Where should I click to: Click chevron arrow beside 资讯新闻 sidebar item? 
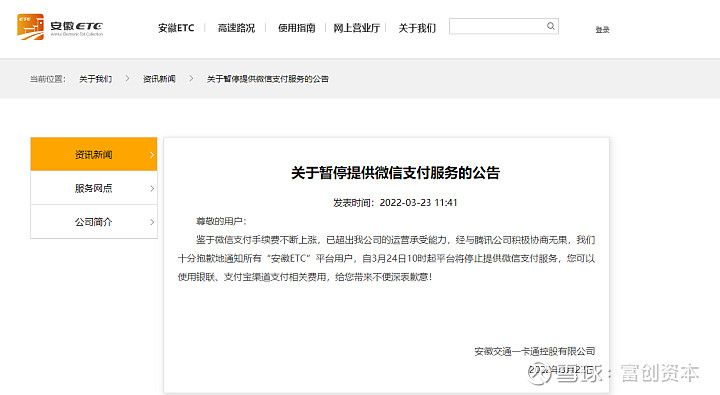click(x=152, y=155)
